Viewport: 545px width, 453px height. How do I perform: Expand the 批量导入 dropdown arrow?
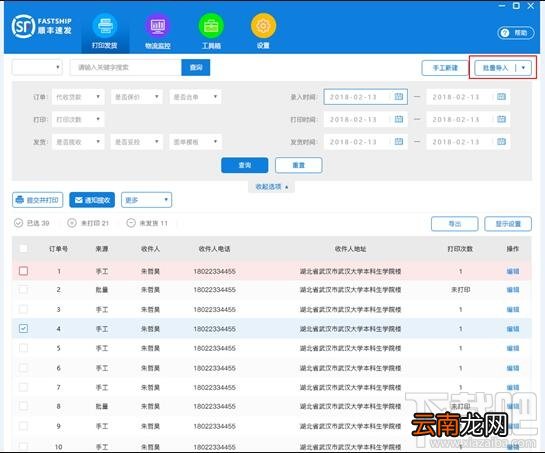523,68
